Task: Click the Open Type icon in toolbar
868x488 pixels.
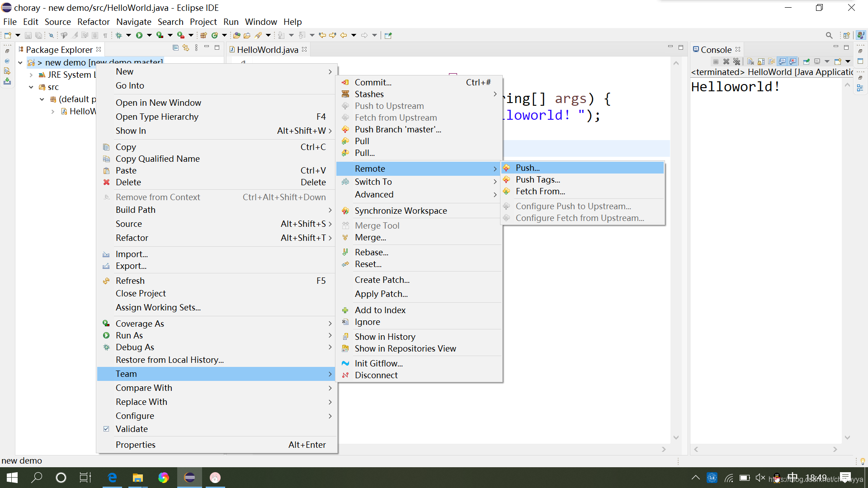Action: coord(236,35)
